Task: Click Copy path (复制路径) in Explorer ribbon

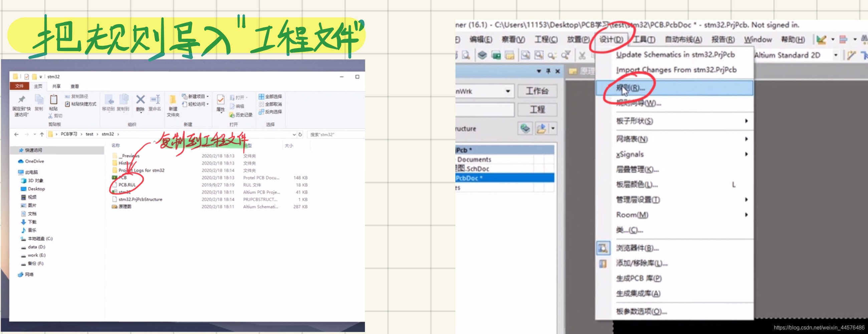Action: [x=76, y=97]
